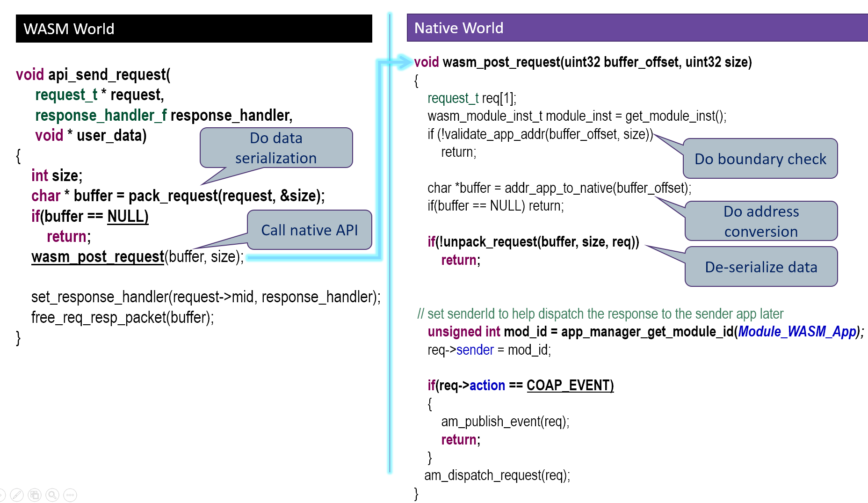Show all slides grid view
The image size is (868, 503).
click(34, 495)
